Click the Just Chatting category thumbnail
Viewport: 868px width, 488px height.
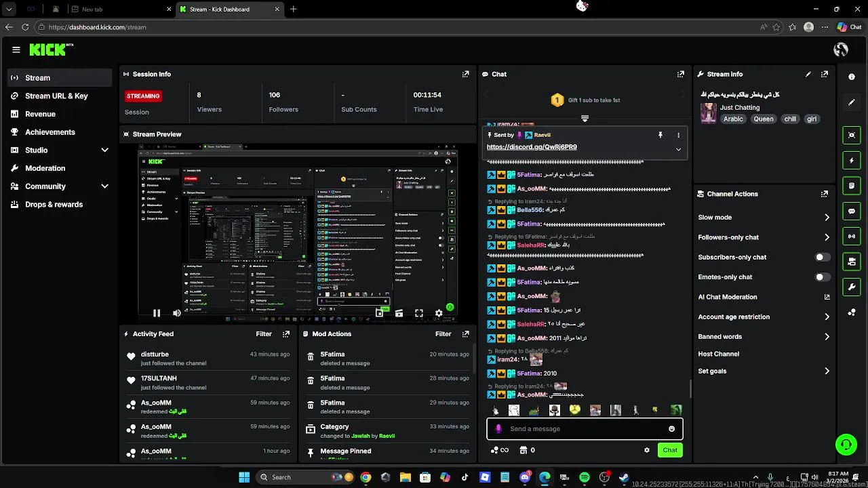pyautogui.click(x=709, y=113)
